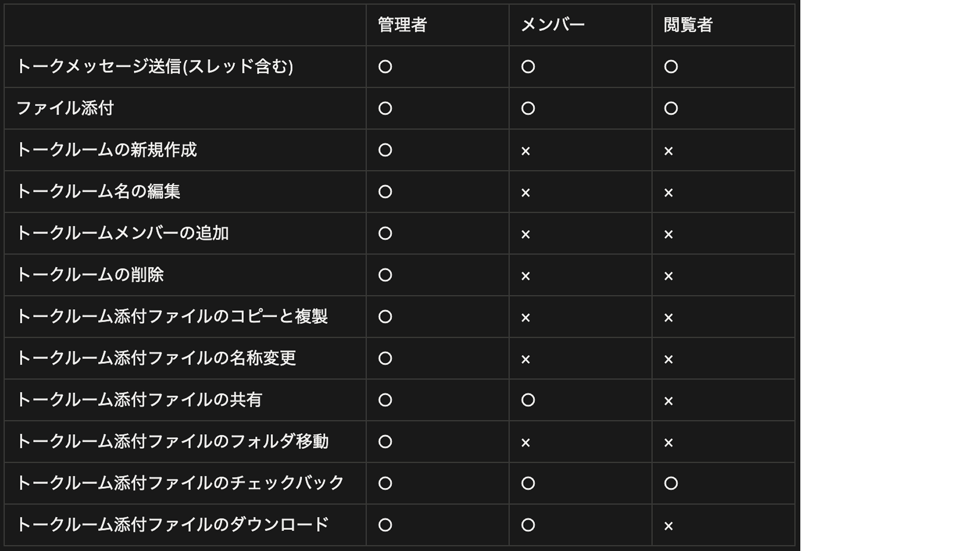Select the トークメッセージ送信(スレッド含む) row label
The image size is (980, 551).
[155, 66]
